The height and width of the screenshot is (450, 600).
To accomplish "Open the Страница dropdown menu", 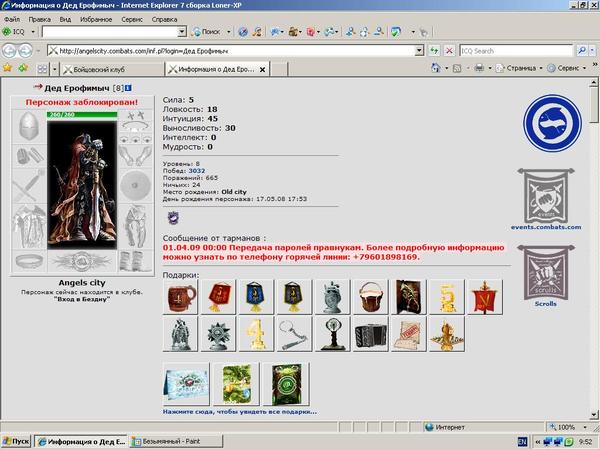I will [x=519, y=68].
